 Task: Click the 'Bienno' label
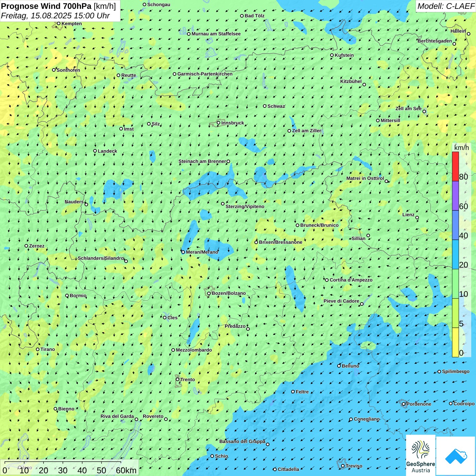click(x=66, y=409)
